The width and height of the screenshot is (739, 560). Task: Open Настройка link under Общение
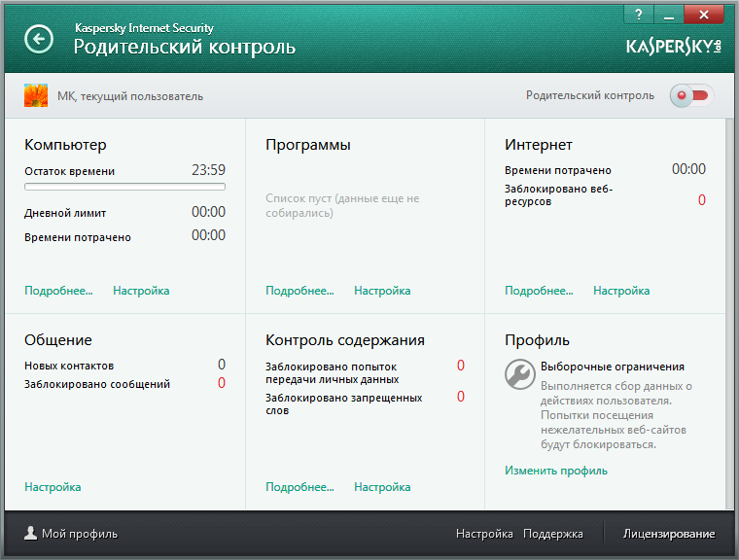coord(53,487)
